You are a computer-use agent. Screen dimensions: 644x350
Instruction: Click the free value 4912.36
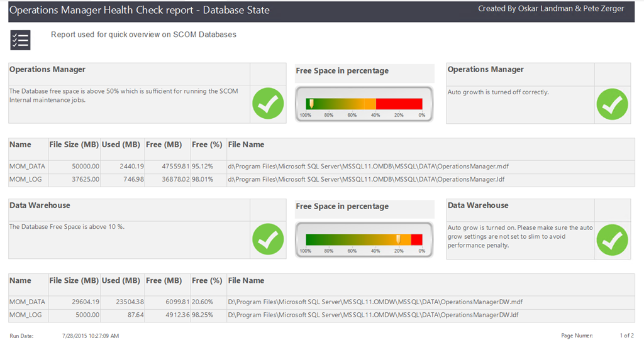pos(177,315)
